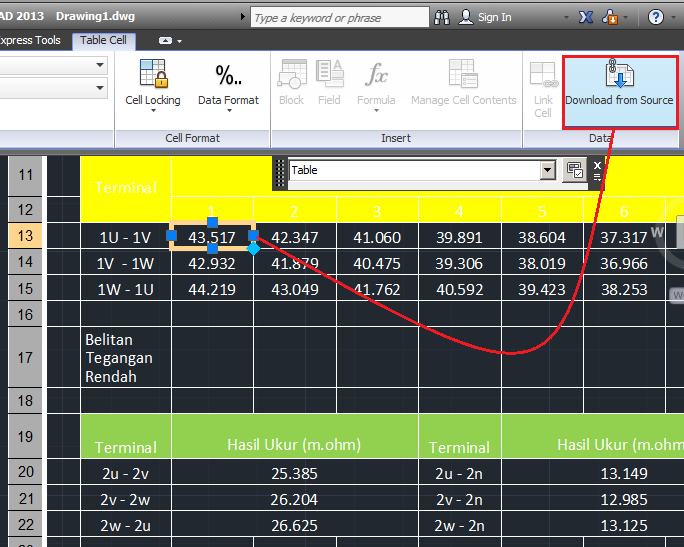684x547 pixels.
Task: Click the 1W - 1U terminal cell
Action: [x=126, y=290]
